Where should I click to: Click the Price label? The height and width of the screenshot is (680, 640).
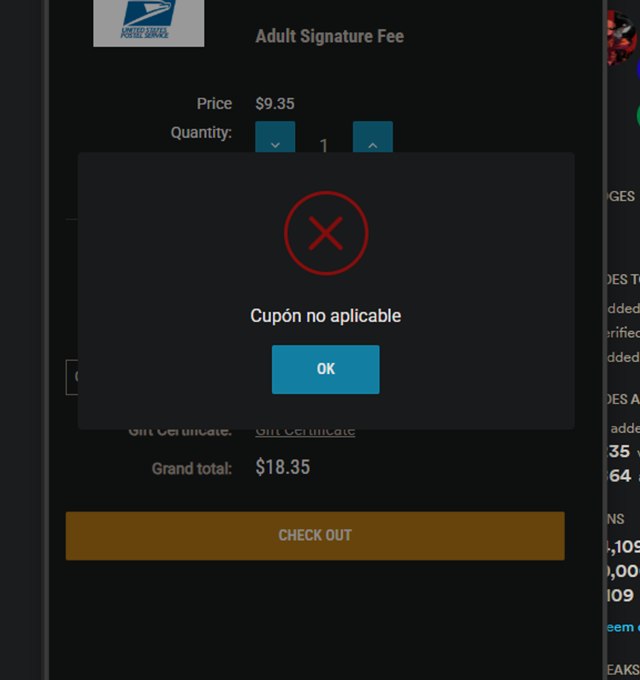tap(214, 104)
